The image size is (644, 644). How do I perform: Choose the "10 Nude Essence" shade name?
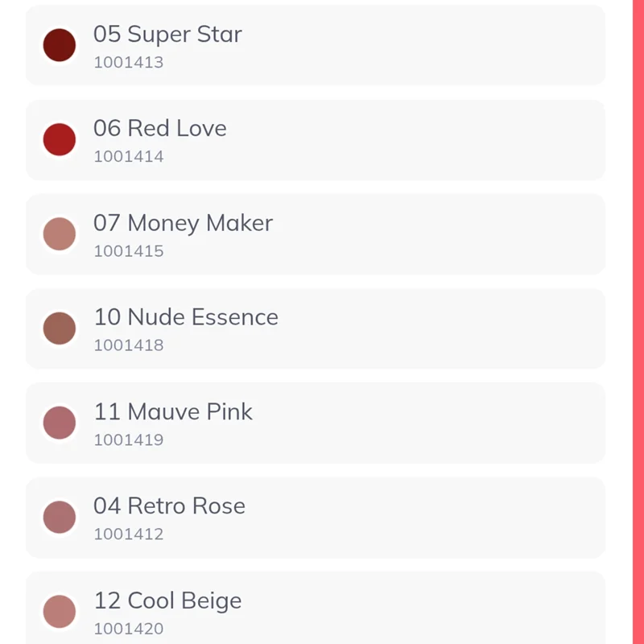click(186, 317)
